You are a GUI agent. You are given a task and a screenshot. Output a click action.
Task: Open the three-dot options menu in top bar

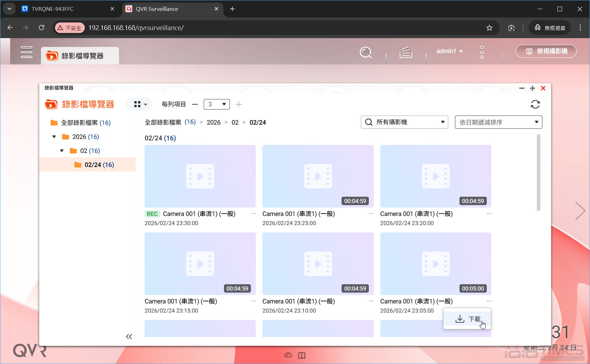tap(482, 52)
